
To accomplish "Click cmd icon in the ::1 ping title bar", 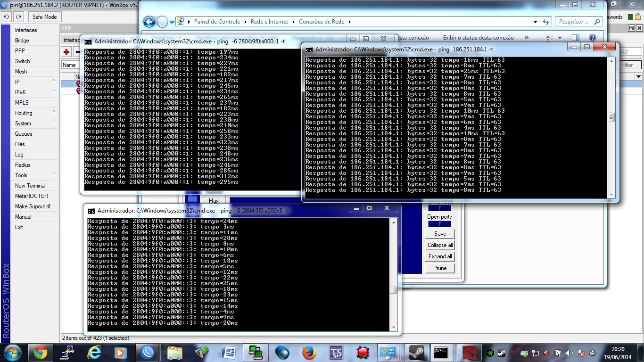I will [x=88, y=41].
